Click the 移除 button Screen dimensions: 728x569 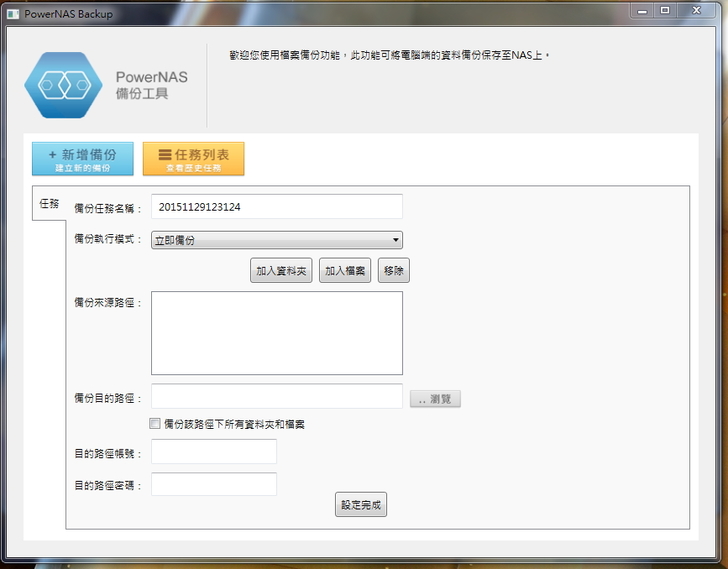coord(393,270)
